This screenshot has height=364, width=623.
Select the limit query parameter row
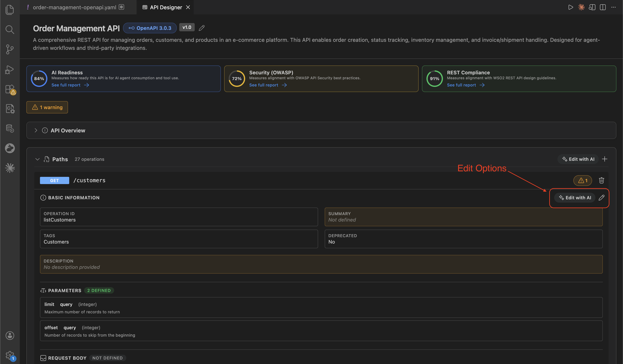(321, 308)
